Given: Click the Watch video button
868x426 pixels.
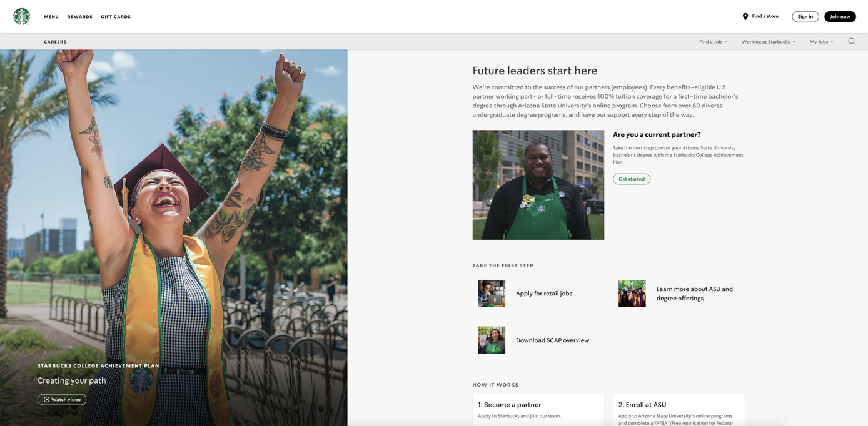Looking at the screenshot, I should (x=61, y=399).
